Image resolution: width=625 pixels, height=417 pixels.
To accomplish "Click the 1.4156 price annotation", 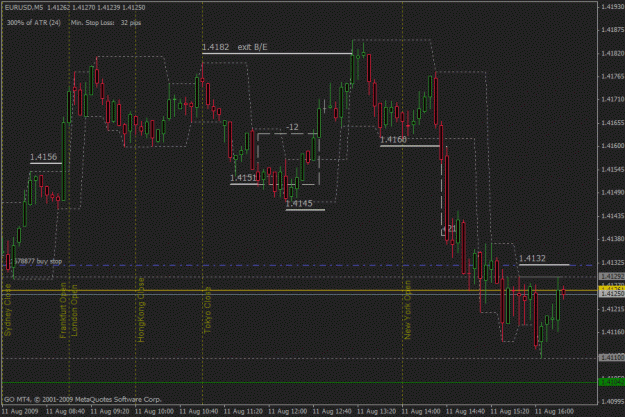I will click(x=43, y=157).
